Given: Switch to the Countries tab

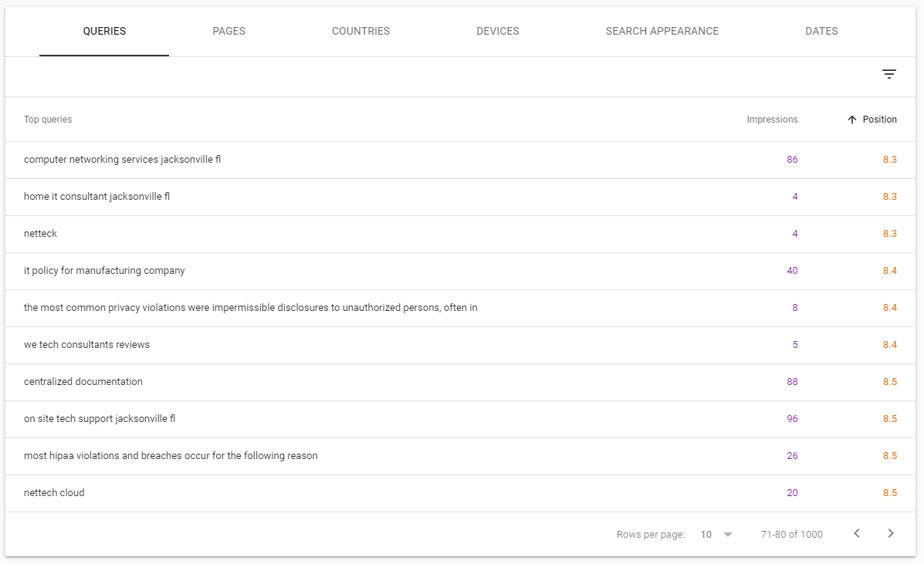Looking at the screenshot, I should pyautogui.click(x=360, y=32).
